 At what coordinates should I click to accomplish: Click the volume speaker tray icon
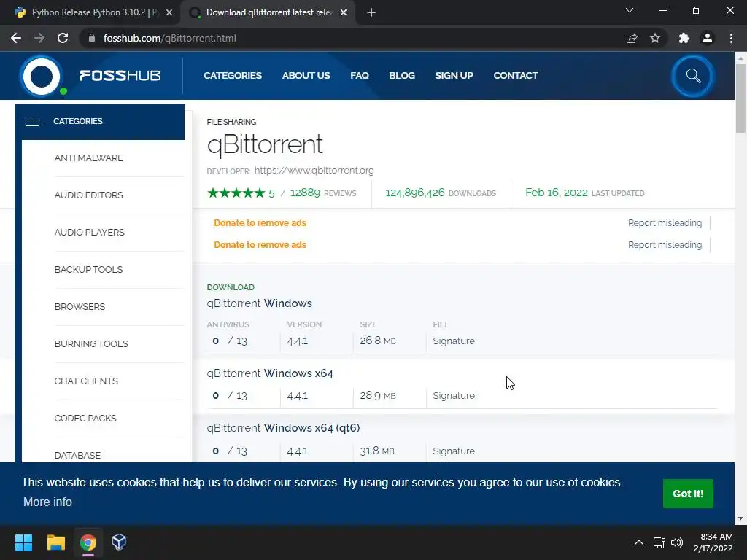(x=677, y=542)
